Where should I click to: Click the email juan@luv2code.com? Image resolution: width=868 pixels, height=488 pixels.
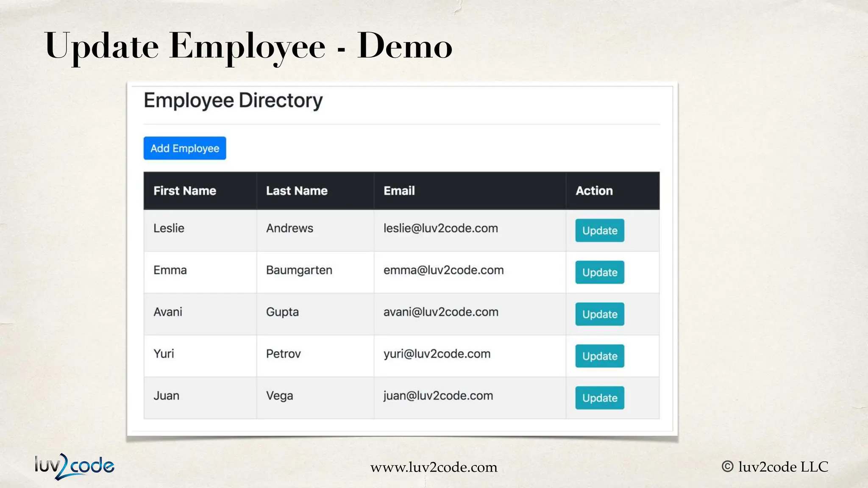click(x=438, y=396)
